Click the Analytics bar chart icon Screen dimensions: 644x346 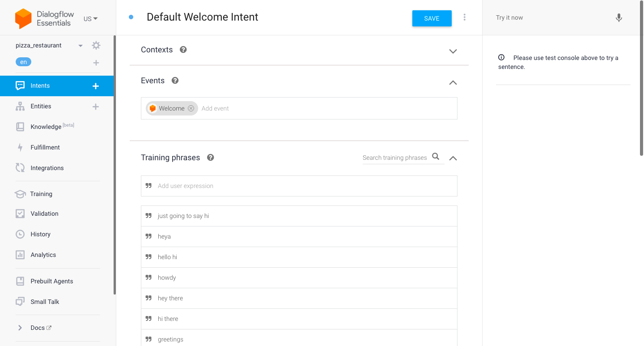(x=20, y=255)
